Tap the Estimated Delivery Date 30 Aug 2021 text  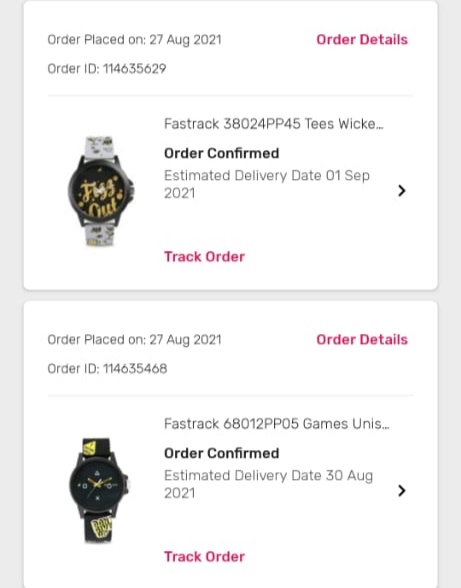tap(268, 484)
